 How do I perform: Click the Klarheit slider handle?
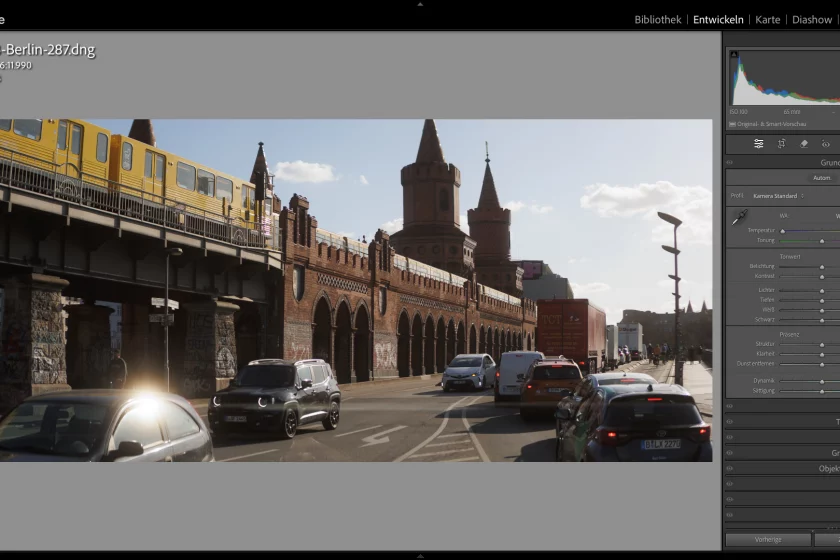[x=822, y=355]
